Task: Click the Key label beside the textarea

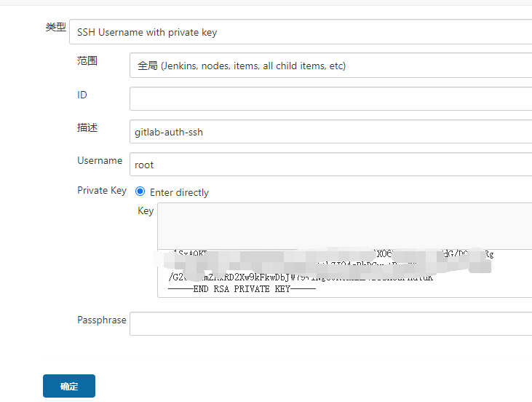Action: click(146, 210)
